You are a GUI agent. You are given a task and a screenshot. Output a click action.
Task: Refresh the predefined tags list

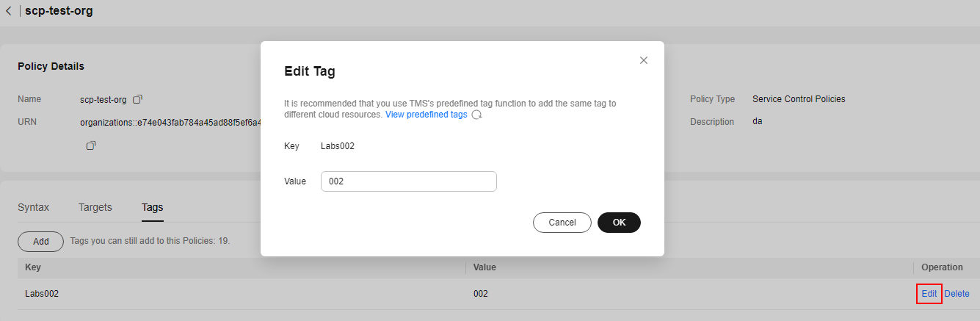(476, 115)
